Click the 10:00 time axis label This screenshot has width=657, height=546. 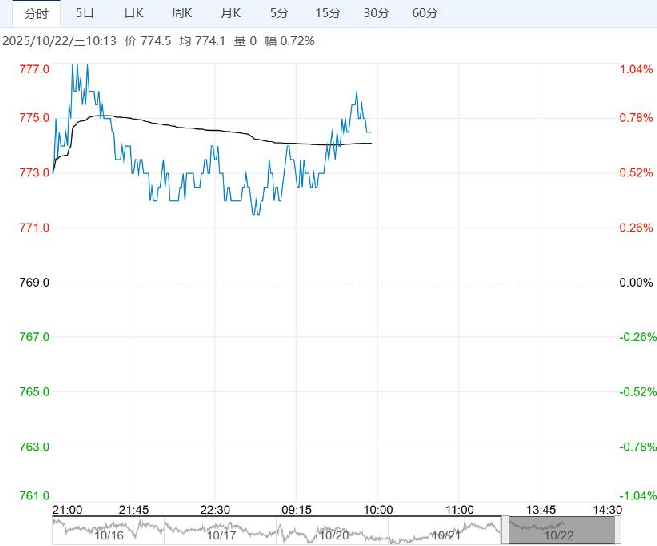[376, 510]
